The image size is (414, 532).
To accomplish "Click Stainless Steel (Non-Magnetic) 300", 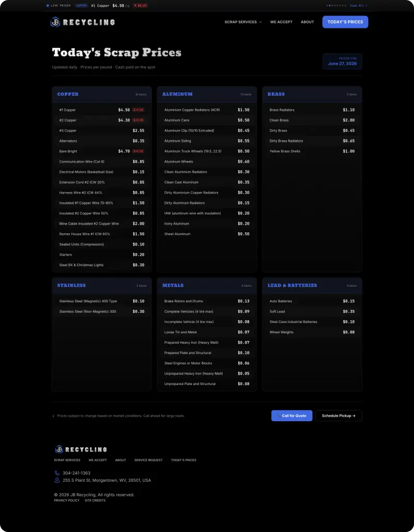I will point(102,312).
